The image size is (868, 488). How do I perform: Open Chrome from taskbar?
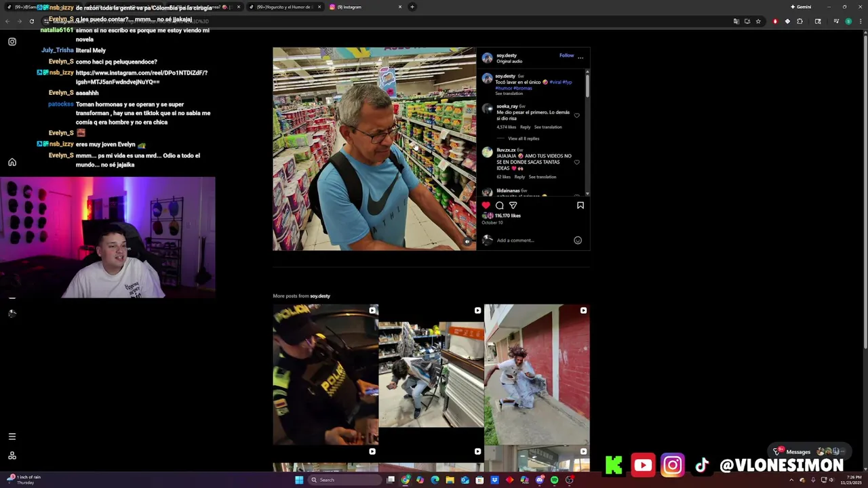[406, 480]
